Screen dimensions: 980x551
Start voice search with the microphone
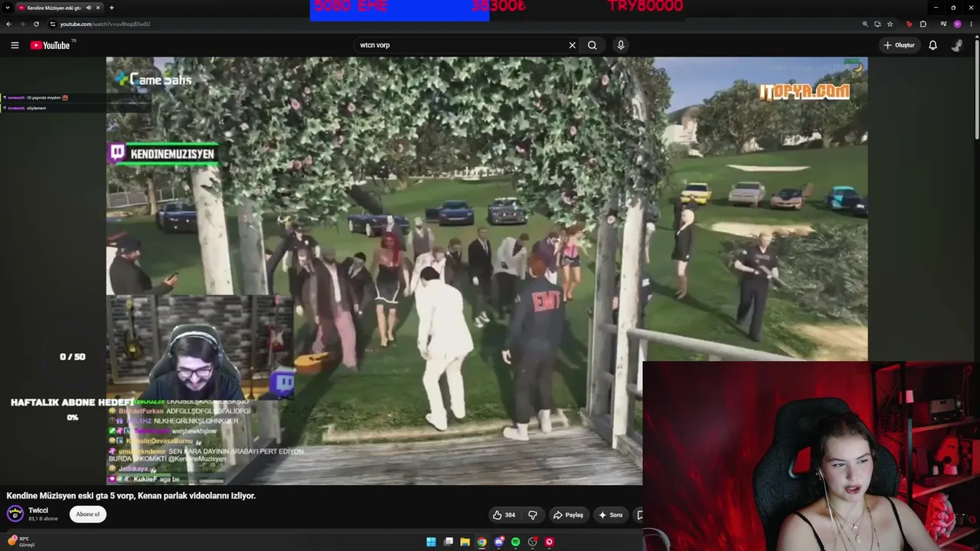coord(621,45)
